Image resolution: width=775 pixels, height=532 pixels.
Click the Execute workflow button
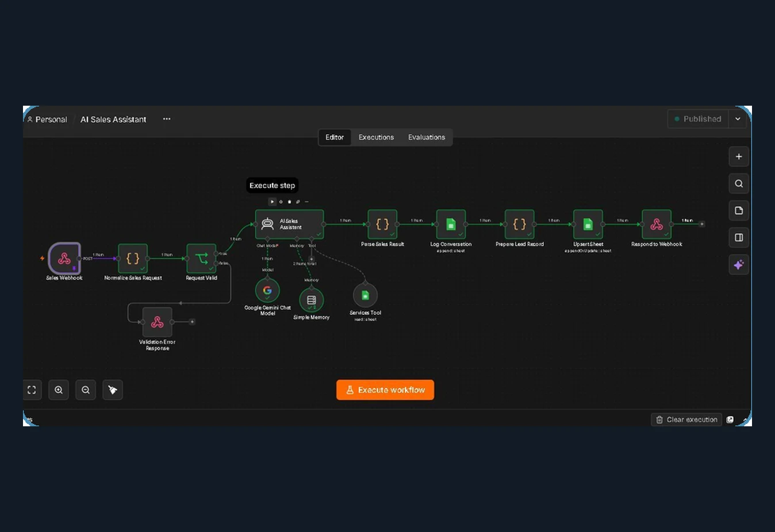tap(385, 390)
